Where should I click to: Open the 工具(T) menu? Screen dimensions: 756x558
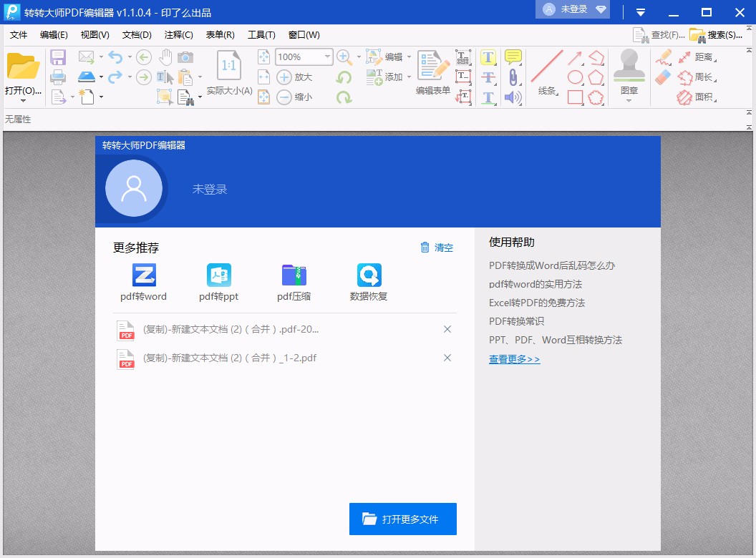261,34
